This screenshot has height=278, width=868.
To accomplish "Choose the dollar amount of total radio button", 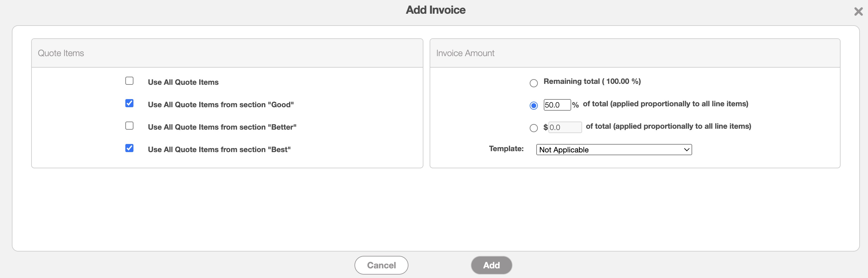I will click(533, 128).
